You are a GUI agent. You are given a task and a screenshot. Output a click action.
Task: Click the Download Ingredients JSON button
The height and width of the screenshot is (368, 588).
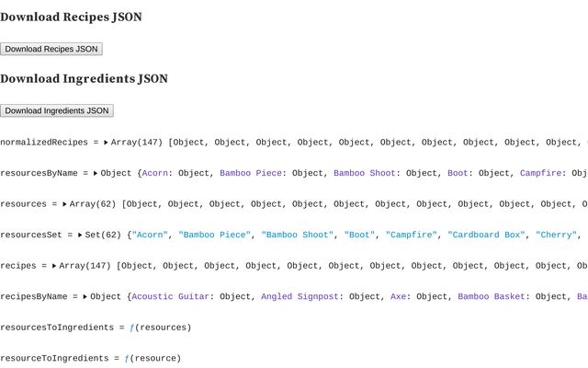[x=57, y=110]
